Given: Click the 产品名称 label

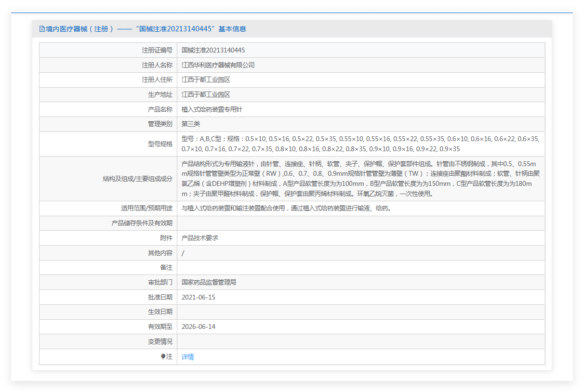Looking at the screenshot, I should point(160,110).
